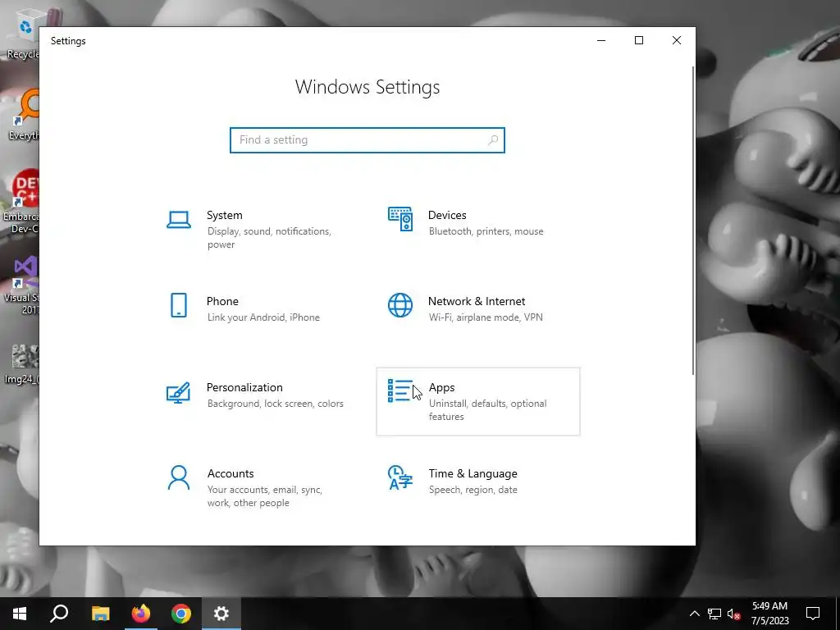Open the Phone settings title

222,301
